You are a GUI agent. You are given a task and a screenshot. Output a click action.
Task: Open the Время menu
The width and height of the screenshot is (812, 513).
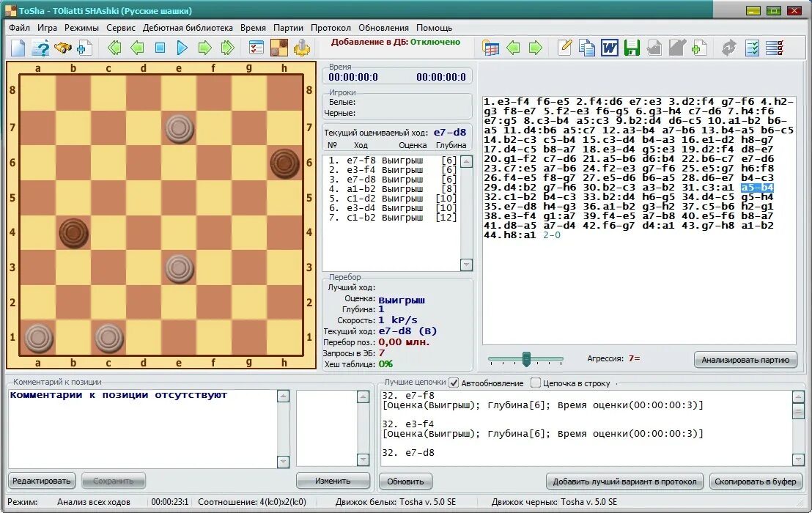(254, 28)
